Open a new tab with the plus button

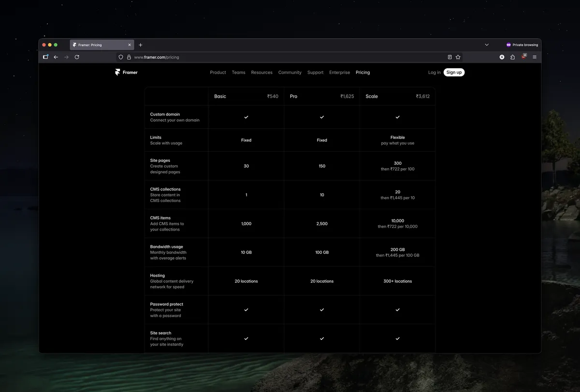[x=140, y=44]
